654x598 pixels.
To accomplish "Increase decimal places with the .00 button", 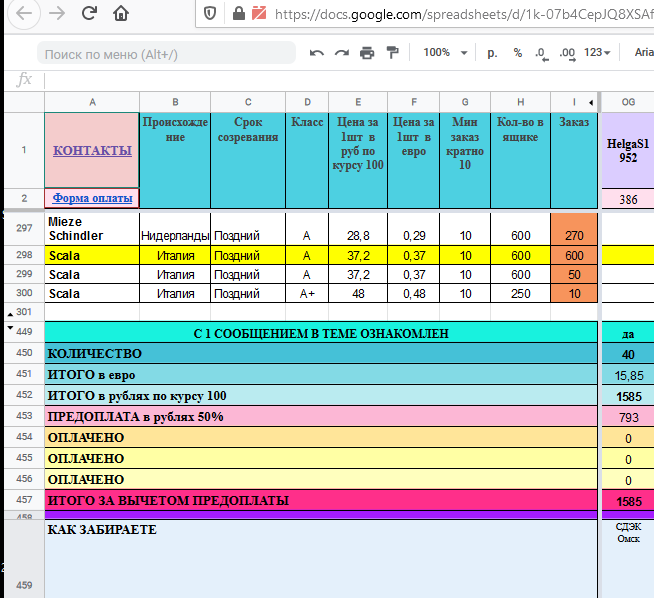I will point(566,53).
